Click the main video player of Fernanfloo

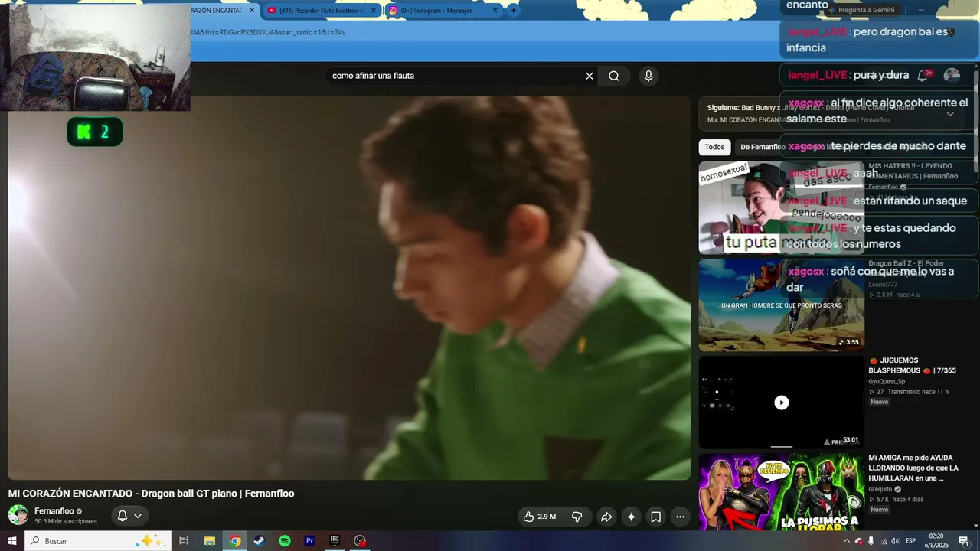(x=349, y=289)
